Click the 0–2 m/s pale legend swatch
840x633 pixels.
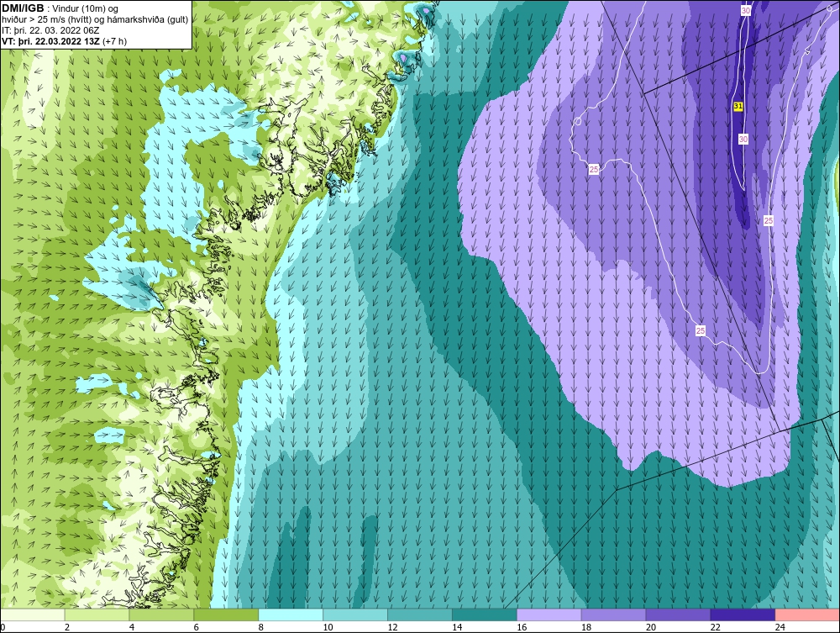pyautogui.click(x=32, y=615)
